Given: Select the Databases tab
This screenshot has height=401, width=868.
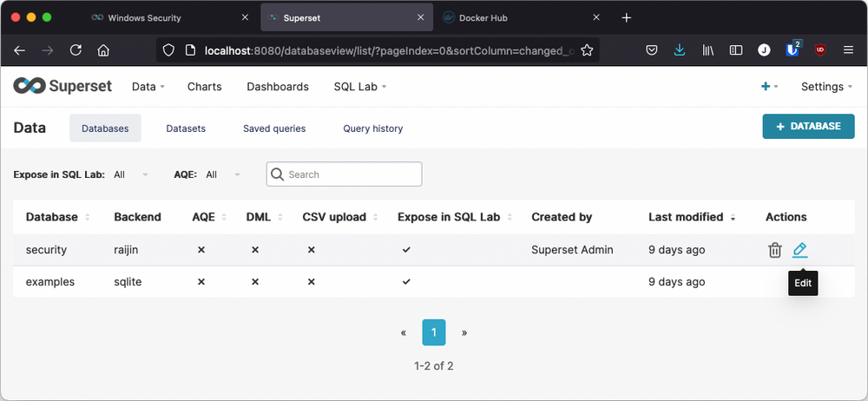Looking at the screenshot, I should click(105, 128).
